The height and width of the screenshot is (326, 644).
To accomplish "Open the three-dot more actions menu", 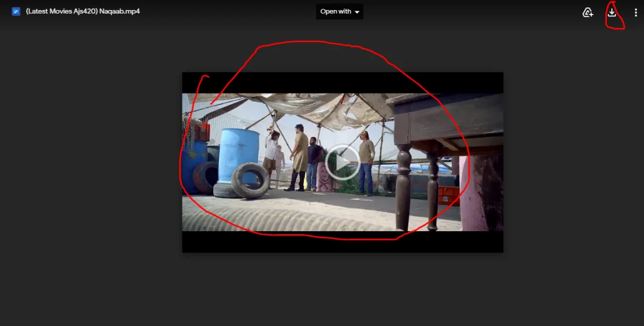I will pyautogui.click(x=635, y=13).
